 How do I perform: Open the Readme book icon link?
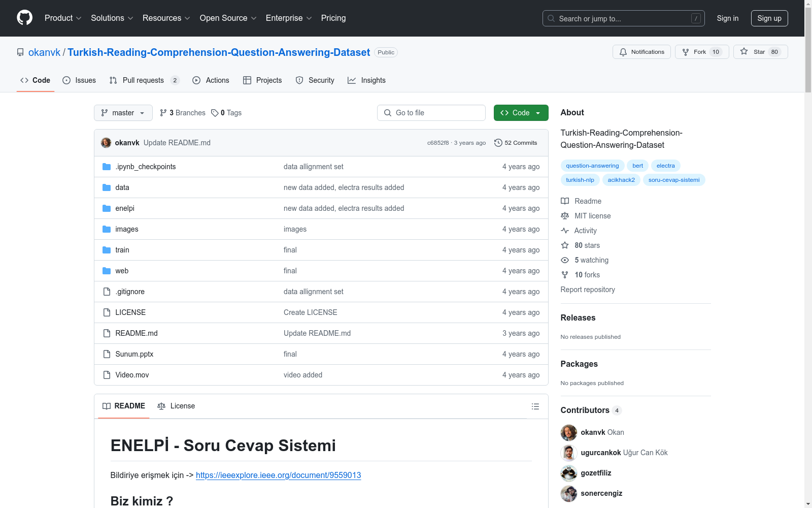coord(565,201)
